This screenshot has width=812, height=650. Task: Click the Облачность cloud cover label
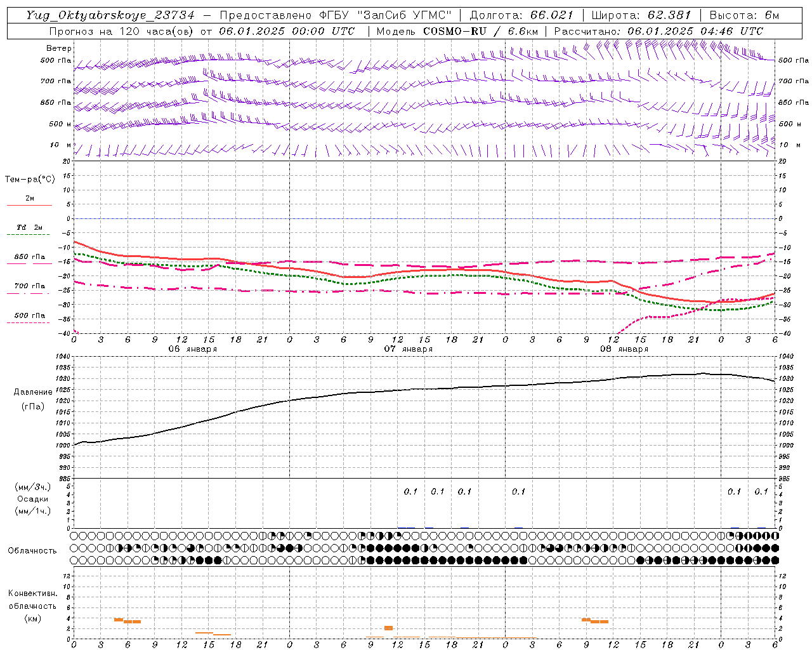coord(32,551)
